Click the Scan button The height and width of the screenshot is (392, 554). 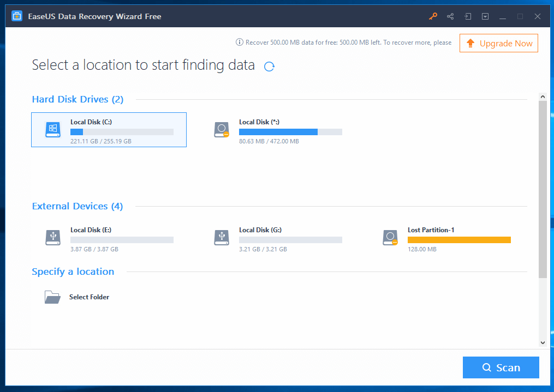pyautogui.click(x=501, y=367)
